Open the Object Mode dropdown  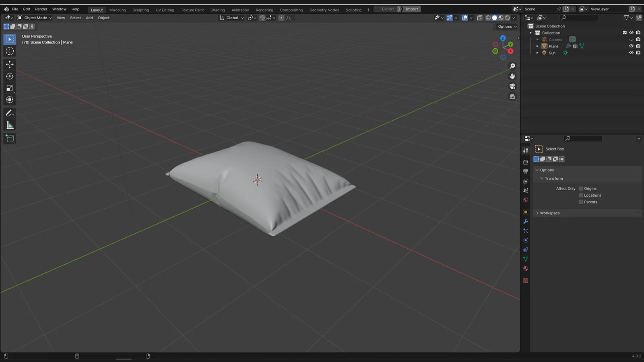[x=35, y=18]
